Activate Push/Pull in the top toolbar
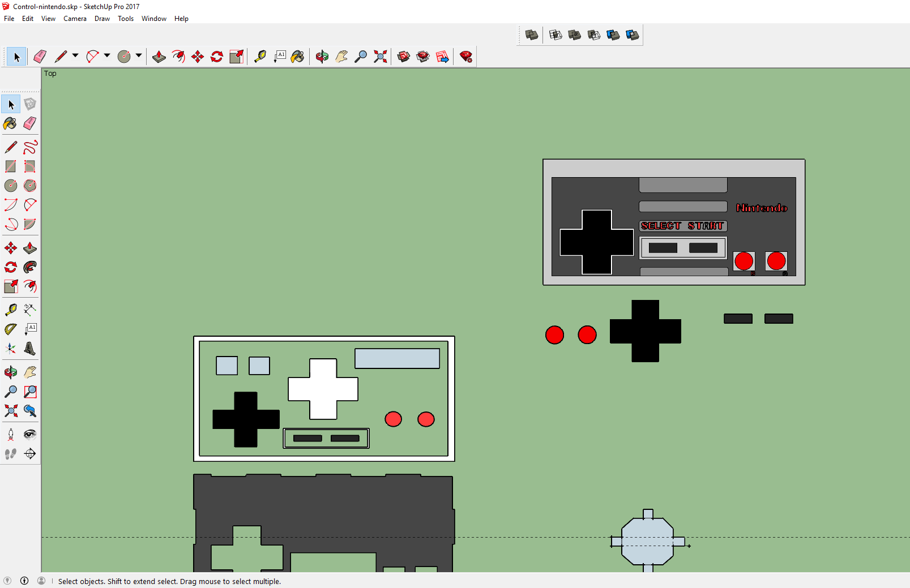Viewport: 910px width, 588px height. (x=159, y=57)
